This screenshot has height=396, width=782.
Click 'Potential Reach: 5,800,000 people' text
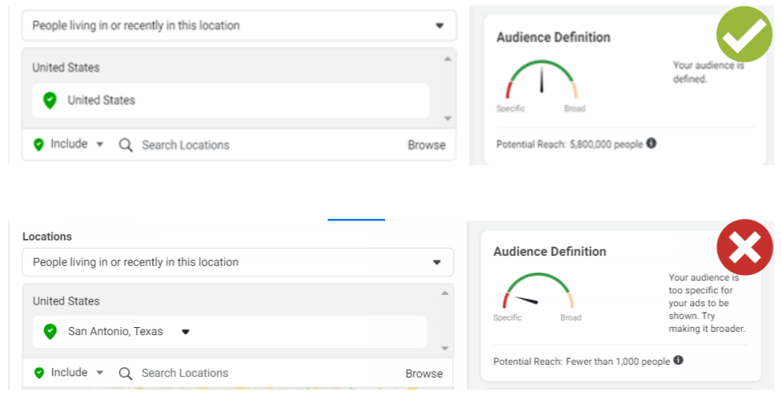tap(569, 144)
